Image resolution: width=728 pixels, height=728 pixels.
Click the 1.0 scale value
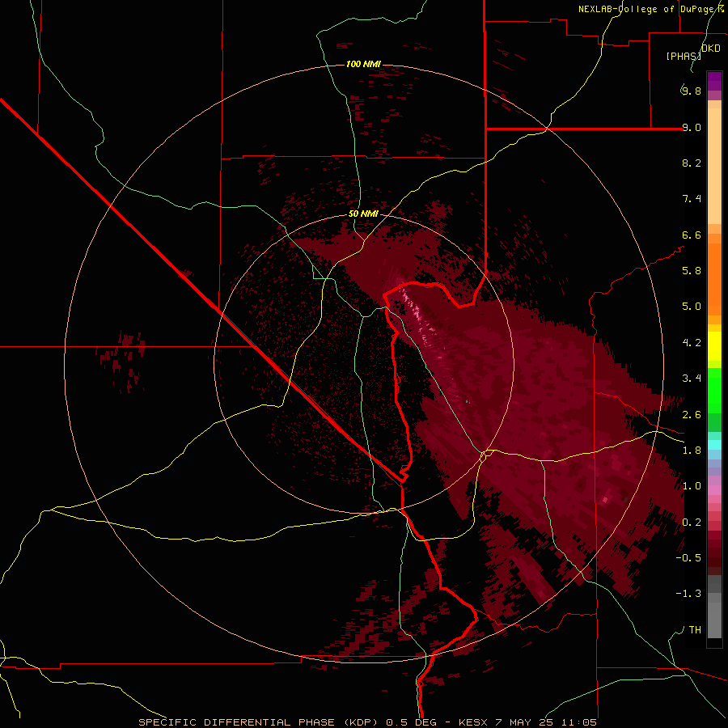pyautogui.click(x=691, y=485)
